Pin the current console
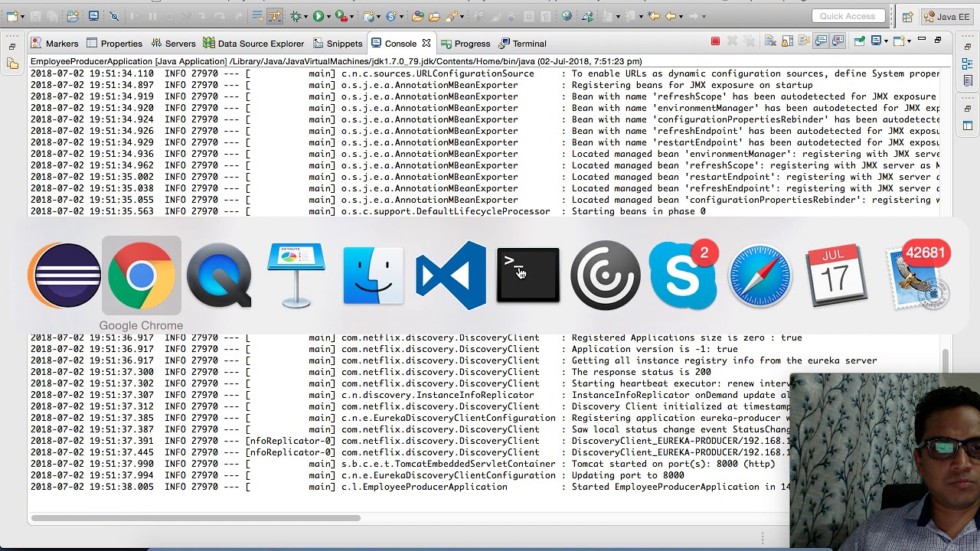Screen dimensions: 980x551 [859, 41]
